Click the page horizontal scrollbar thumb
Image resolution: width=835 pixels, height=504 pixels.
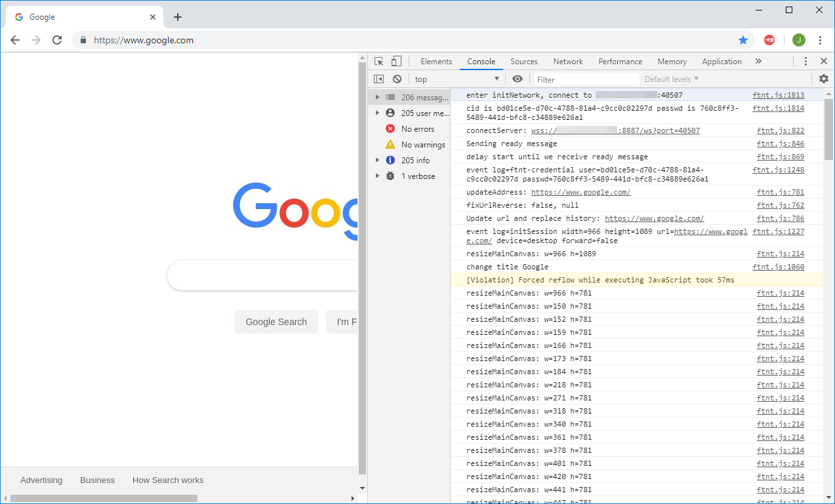point(104,498)
